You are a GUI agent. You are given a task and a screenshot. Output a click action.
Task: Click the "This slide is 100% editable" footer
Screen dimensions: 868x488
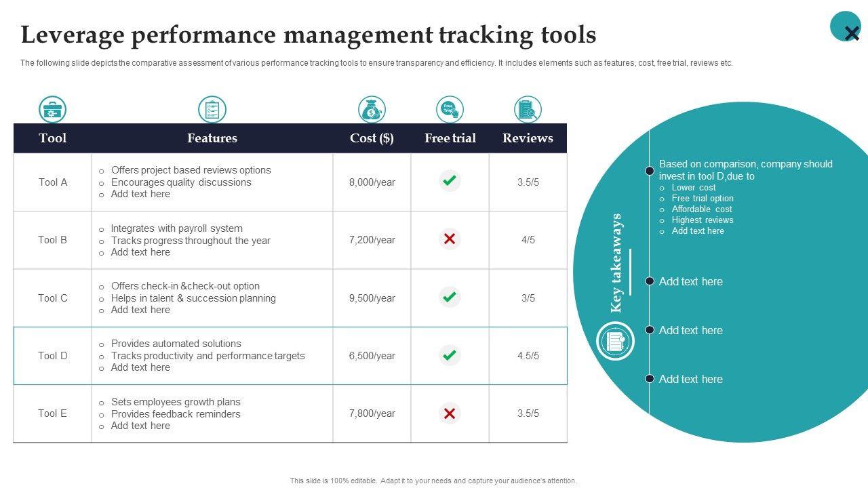[x=433, y=481]
